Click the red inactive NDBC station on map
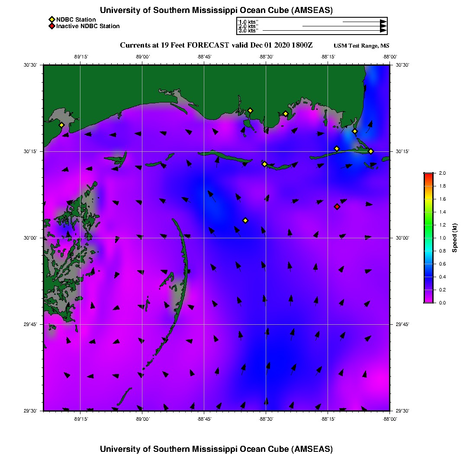476x454 pixels. [337, 207]
